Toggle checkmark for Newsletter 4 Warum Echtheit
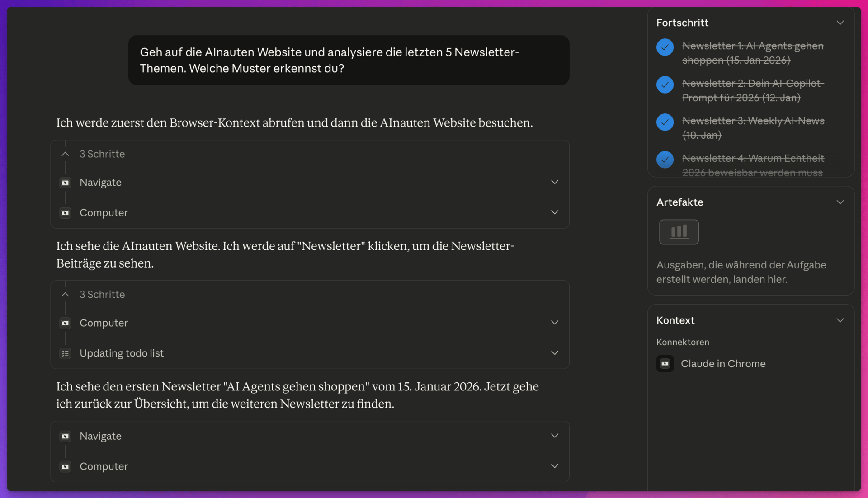 pos(665,160)
